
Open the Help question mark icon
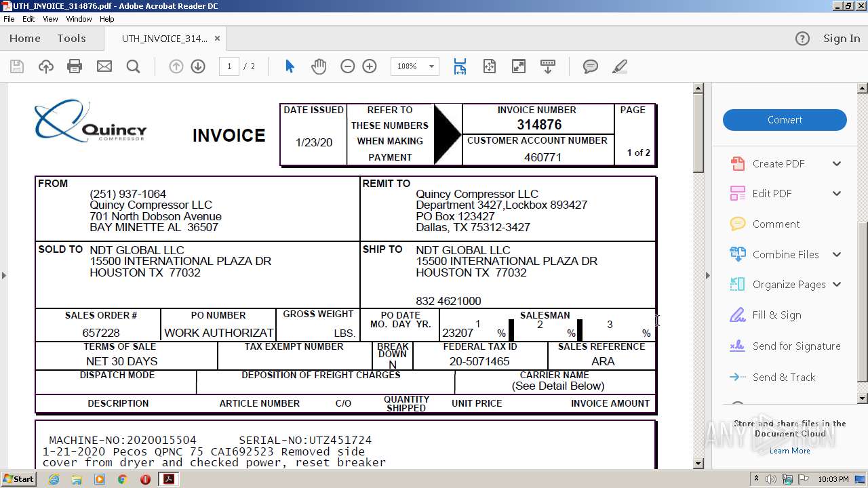802,39
